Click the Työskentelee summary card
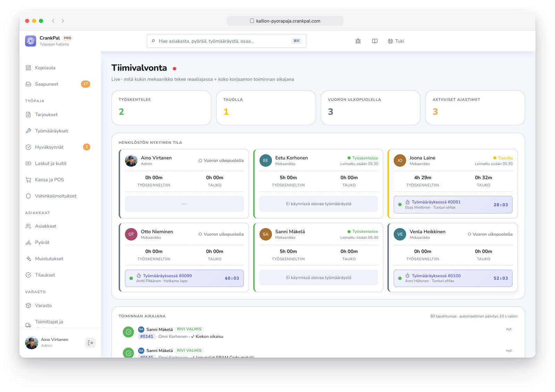 (x=161, y=108)
